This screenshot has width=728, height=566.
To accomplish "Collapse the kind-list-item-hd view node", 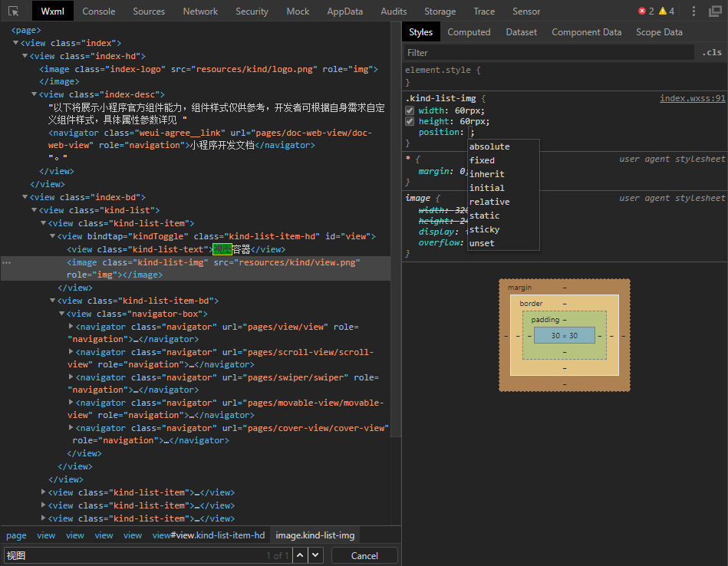I will pyautogui.click(x=53, y=236).
